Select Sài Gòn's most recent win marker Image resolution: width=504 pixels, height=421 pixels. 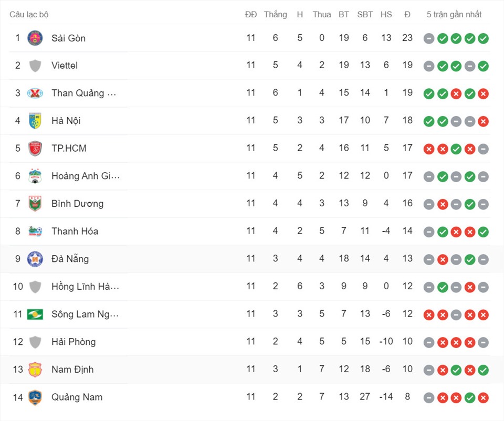point(483,38)
